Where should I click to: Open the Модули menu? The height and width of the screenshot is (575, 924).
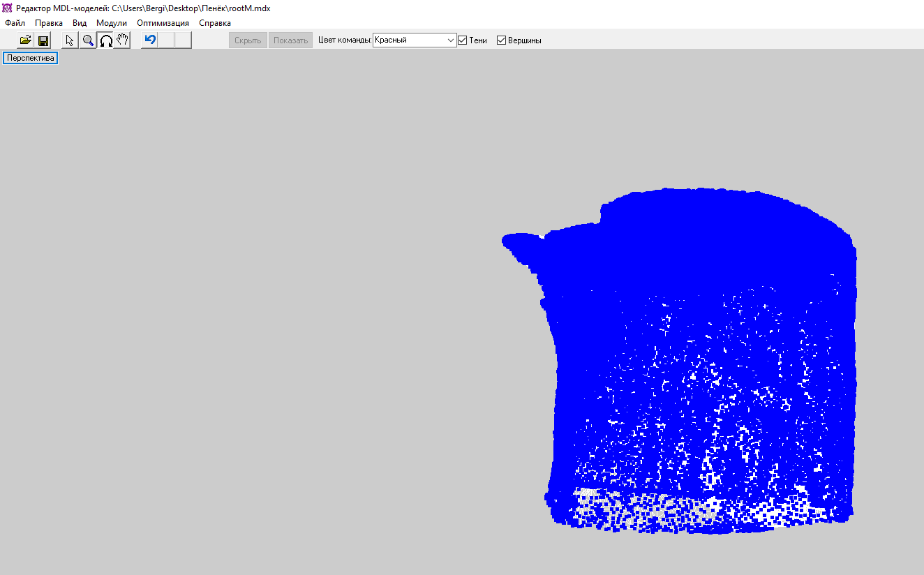click(x=112, y=23)
